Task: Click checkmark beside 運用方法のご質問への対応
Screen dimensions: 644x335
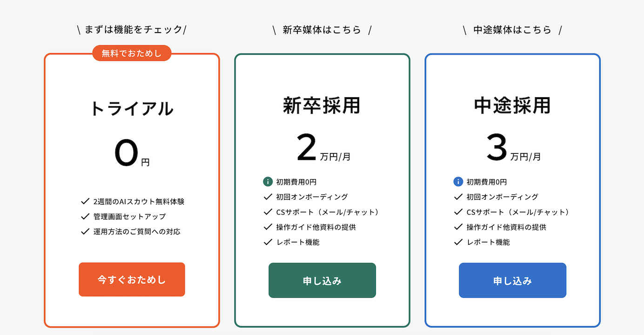Action: click(x=85, y=231)
